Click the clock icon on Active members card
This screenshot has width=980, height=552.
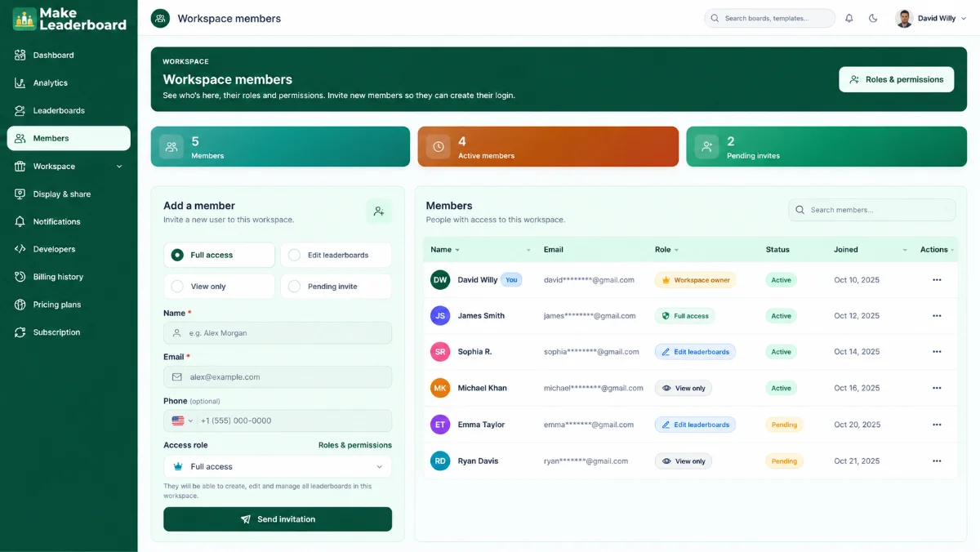[x=439, y=147]
